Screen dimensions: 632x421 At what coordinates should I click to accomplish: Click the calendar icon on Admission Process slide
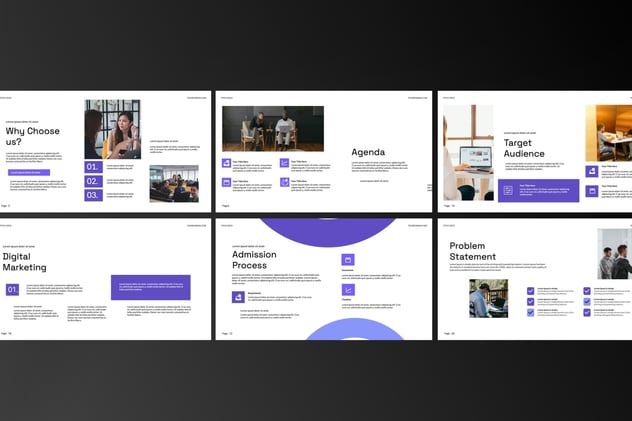(348, 259)
